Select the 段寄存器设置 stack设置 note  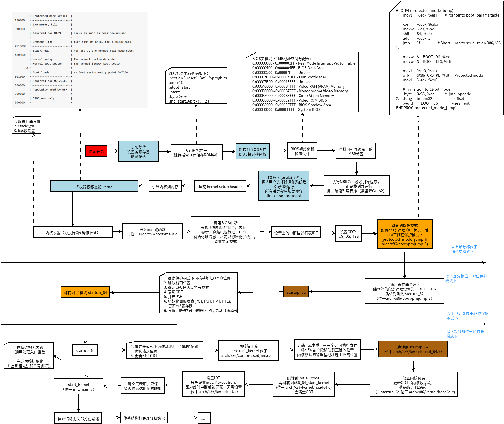pos(26,125)
